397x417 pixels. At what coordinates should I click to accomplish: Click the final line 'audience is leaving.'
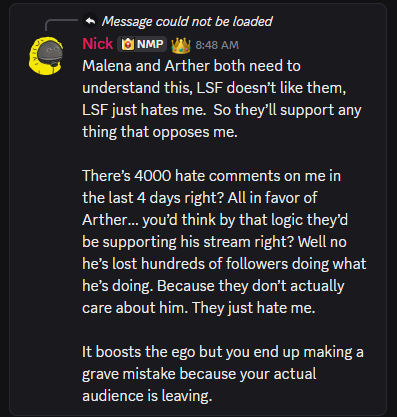click(147, 396)
